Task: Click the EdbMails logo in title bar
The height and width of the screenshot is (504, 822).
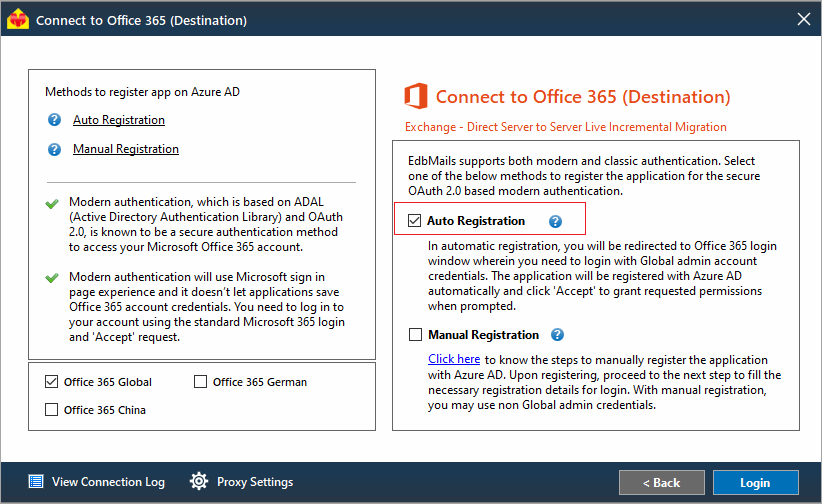Action: pyautogui.click(x=18, y=19)
